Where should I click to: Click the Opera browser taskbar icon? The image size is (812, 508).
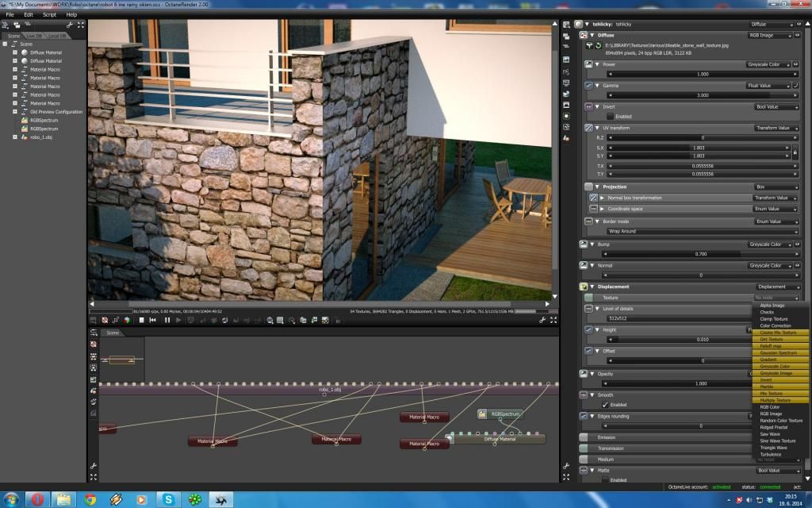point(37,499)
